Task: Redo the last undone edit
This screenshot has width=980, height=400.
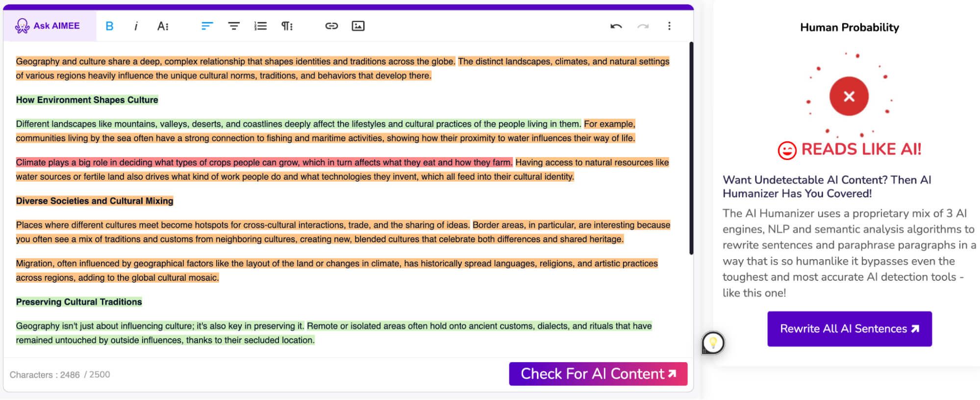Action: pos(643,26)
